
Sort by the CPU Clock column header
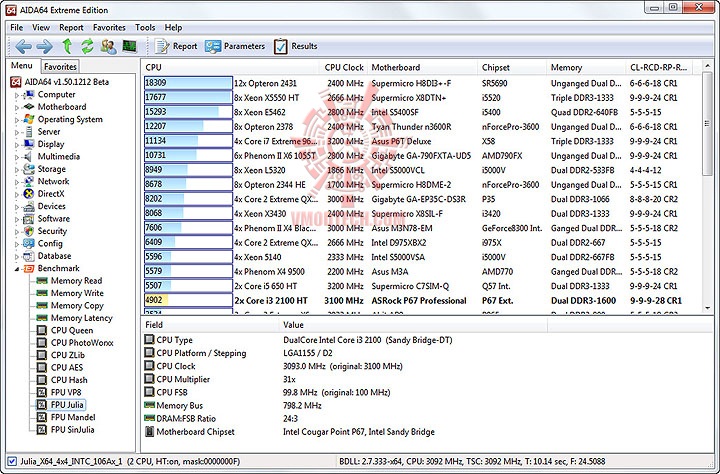tap(343, 67)
